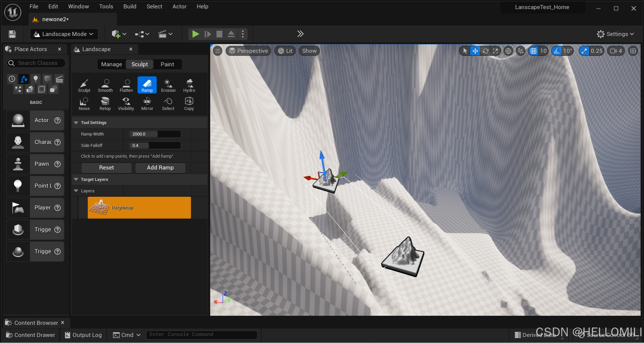Select the Mirror landscape tool

click(x=147, y=104)
